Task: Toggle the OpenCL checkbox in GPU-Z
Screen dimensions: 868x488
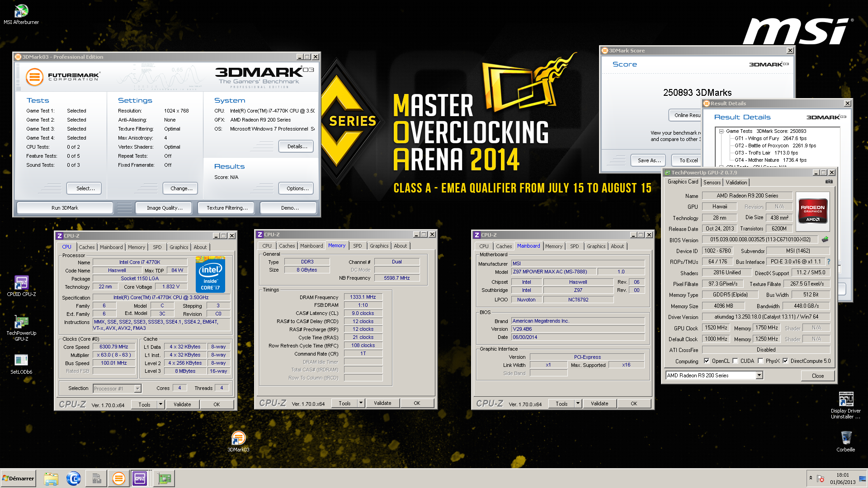Action: [707, 361]
